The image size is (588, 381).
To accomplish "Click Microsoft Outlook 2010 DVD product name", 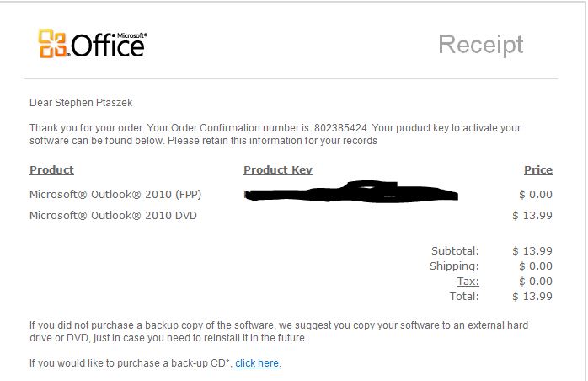I will click(x=113, y=216).
